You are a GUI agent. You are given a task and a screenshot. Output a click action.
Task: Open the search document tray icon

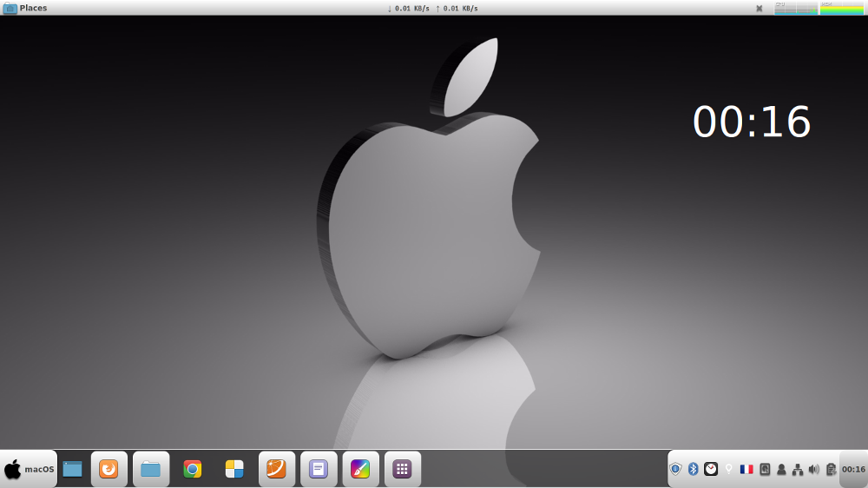[x=765, y=469]
